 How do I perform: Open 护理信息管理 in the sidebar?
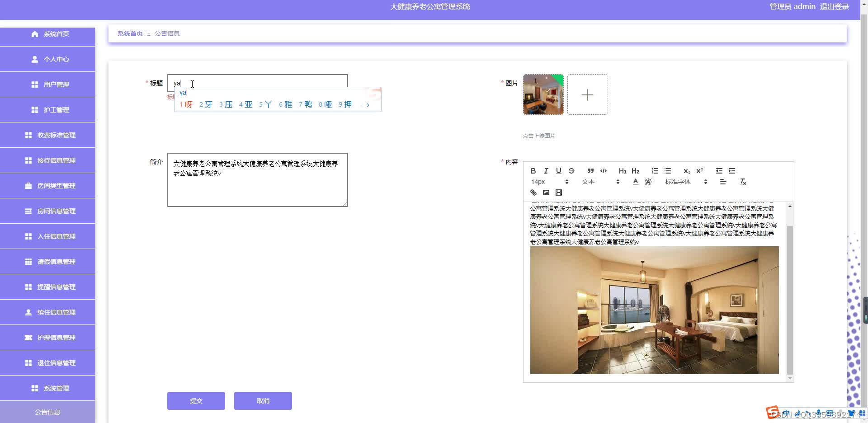point(47,338)
